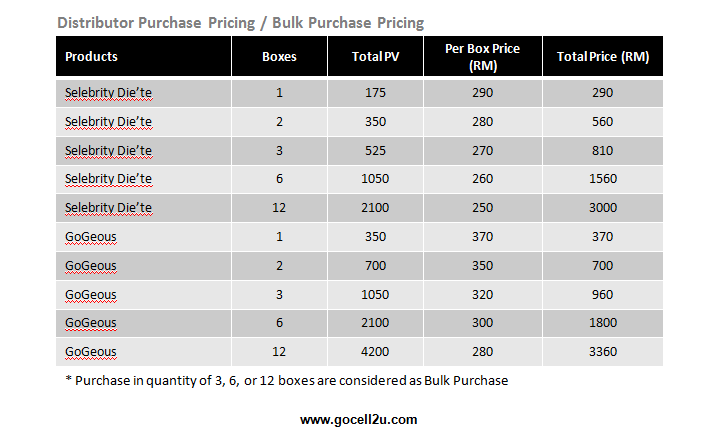The width and height of the screenshot is (719, 437).
Task: Click the www.gocell2u.com website link
Action: pyautogui.click(x=359, y=420)
